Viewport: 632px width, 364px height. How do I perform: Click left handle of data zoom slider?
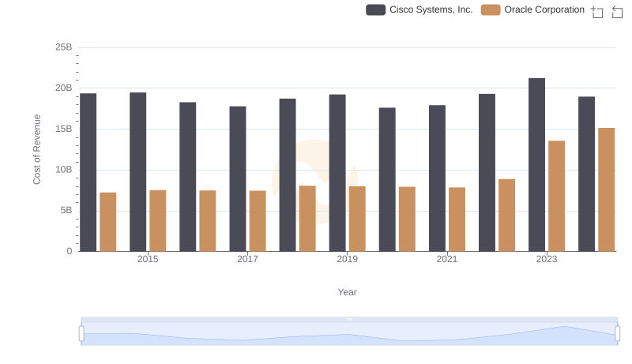pyautogui.click(x=81, y=333)
